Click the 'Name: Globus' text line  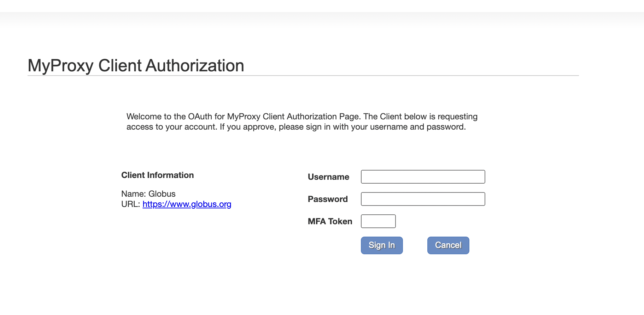coord(148,194)
